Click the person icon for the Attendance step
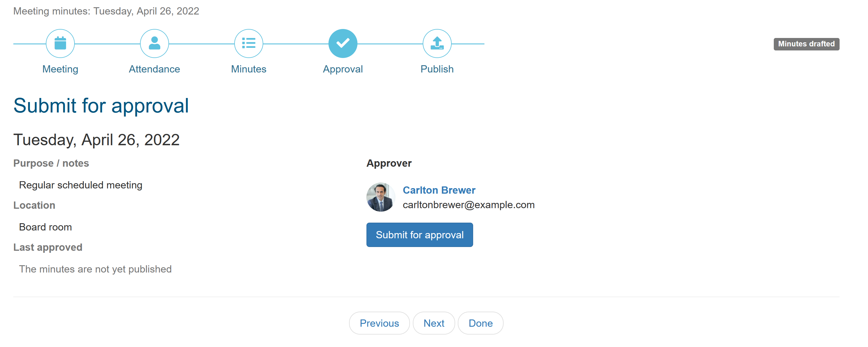The image size is (868, 347). pyautogui.click(x=154, y=43)
